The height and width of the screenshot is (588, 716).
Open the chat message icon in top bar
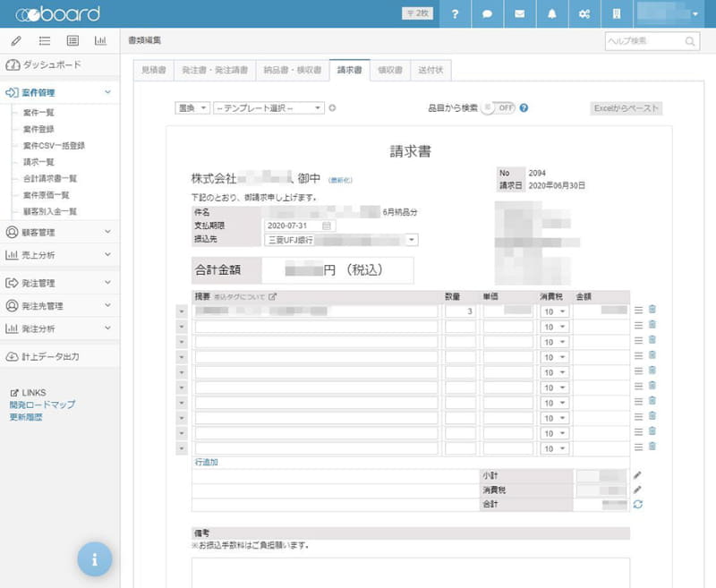point(487,14)
